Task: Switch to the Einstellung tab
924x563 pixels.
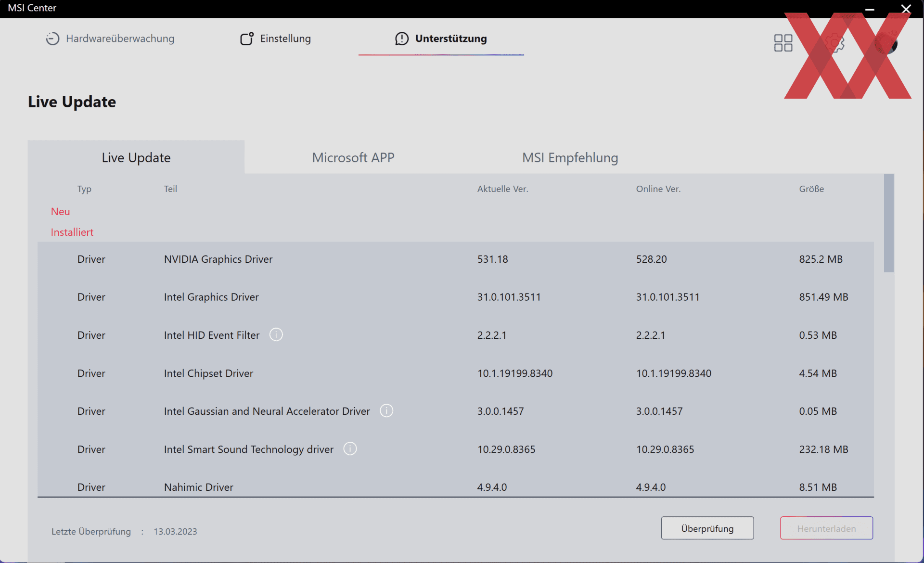Action: click(276, 38)
